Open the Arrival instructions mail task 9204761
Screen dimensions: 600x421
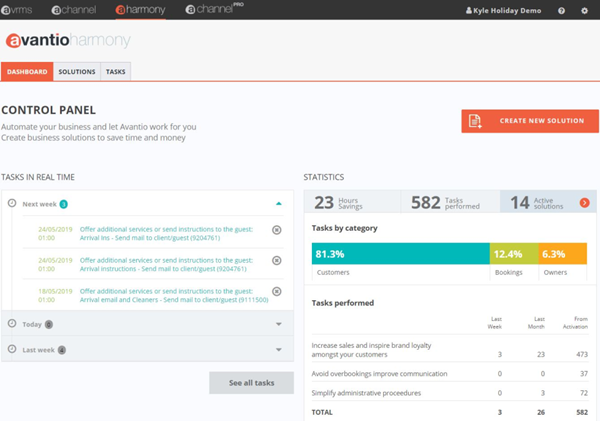(x=166, y=264)
